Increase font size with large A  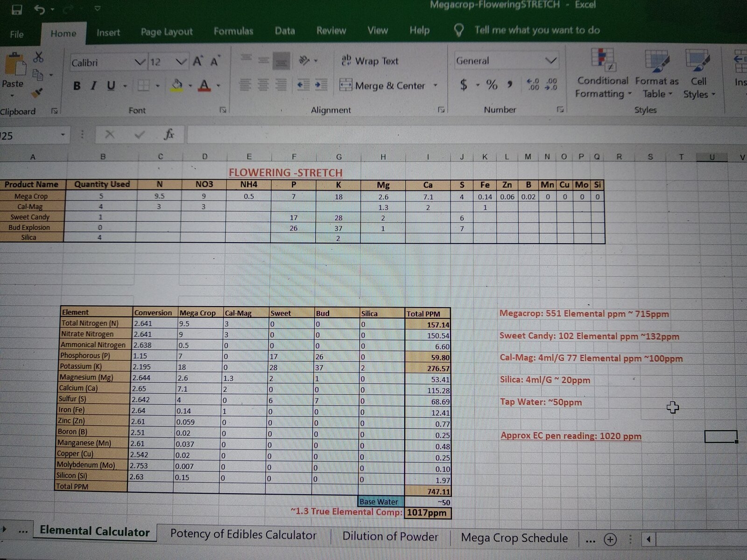198,61
